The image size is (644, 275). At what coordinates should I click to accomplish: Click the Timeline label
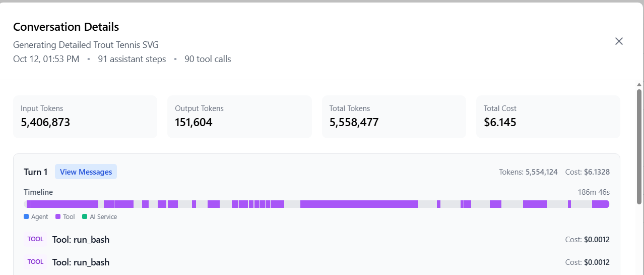38,192
